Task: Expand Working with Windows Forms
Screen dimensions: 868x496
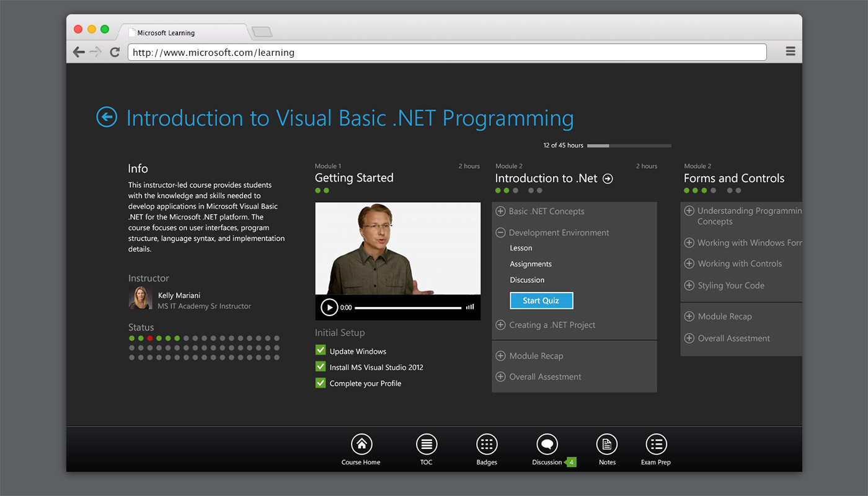Action: pyautogui.click(x=689, y=242)
